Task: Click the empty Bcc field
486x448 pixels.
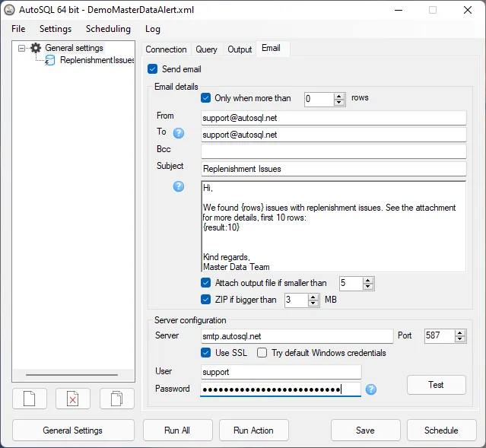Action: [x=333, y=151]
